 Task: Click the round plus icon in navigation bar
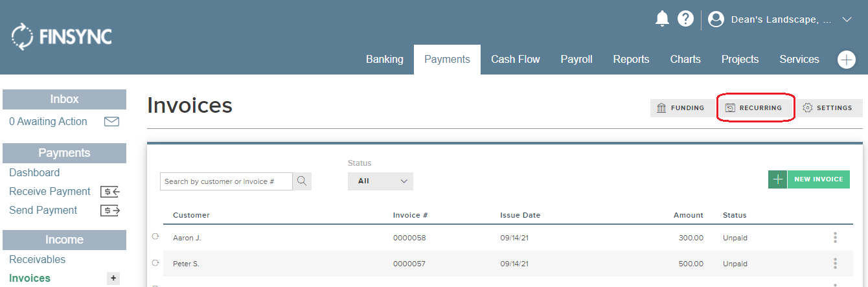pos(847,60)
